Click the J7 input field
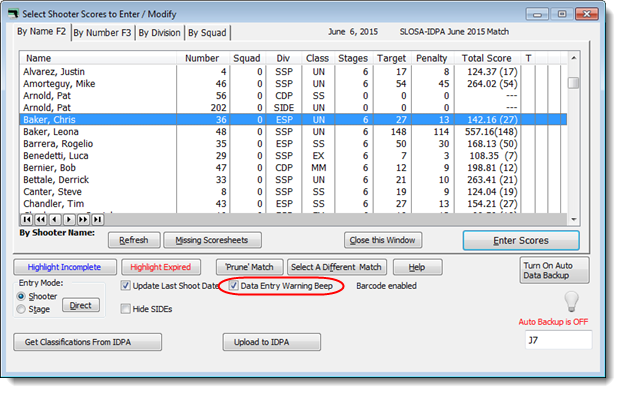The height and width of the screenshot is (393, 621). pos(558,340)
